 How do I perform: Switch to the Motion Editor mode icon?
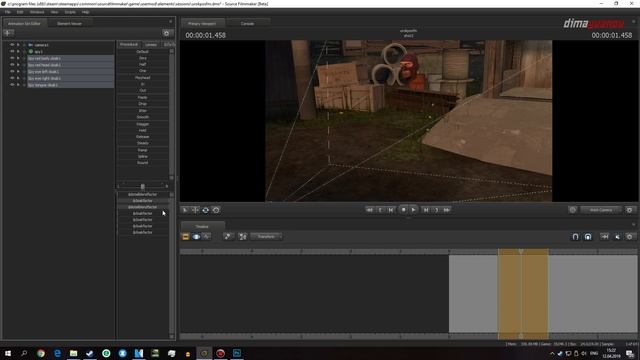coord(196,237)
